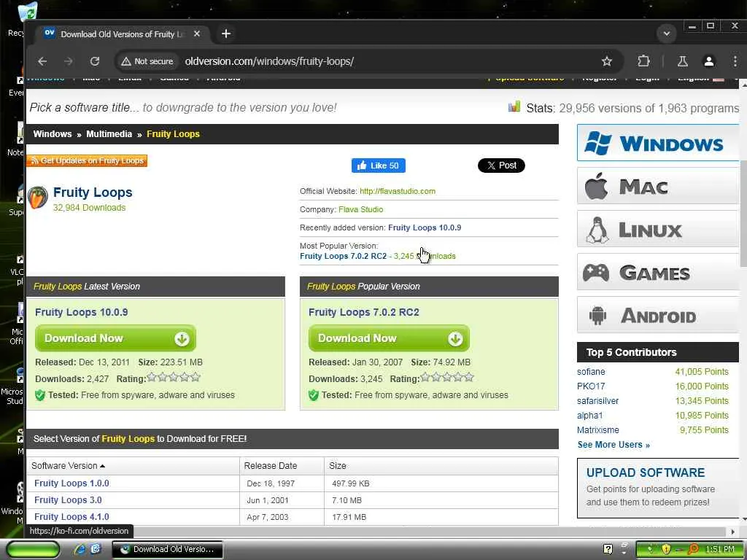The width and height of the screenshot is (747, 560).
Task: Click See More Users link
Action: point(614,445)
